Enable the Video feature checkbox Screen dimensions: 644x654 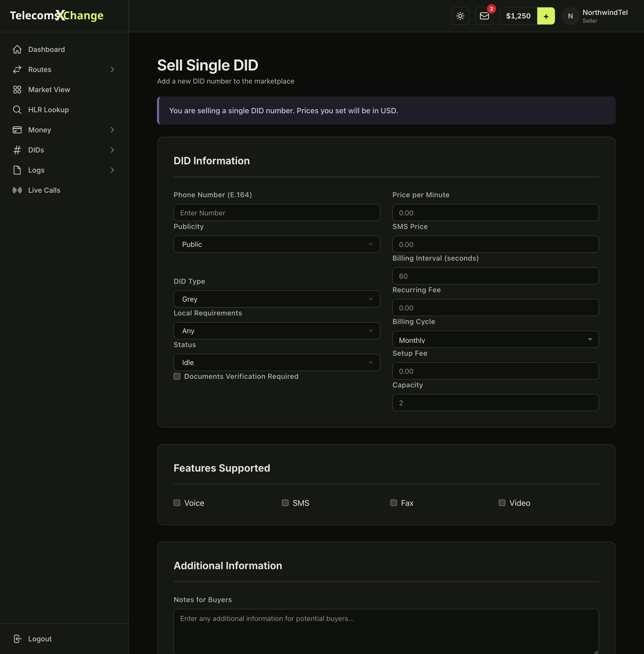point(502,503)
